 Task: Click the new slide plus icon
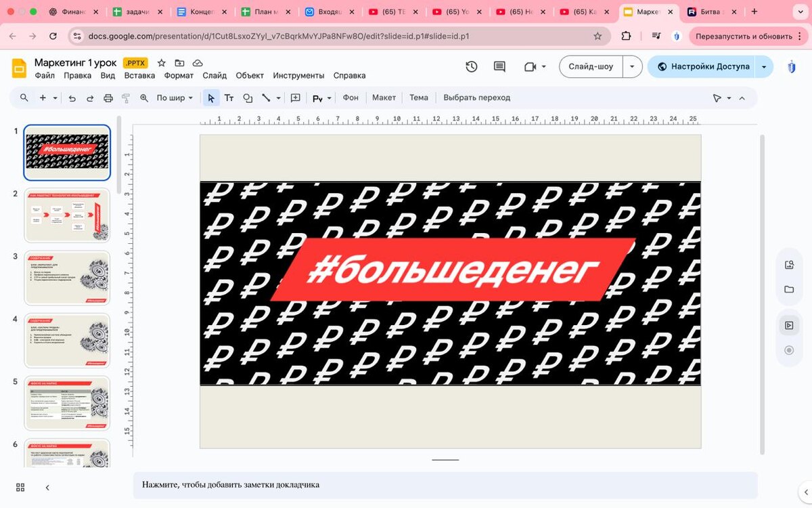(43, 98)
